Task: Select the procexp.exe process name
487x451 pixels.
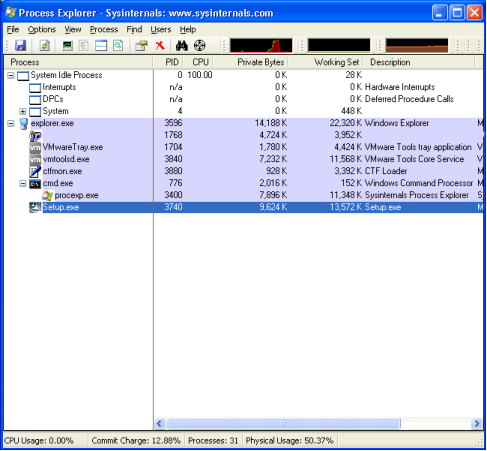Action: click(76, 195)
